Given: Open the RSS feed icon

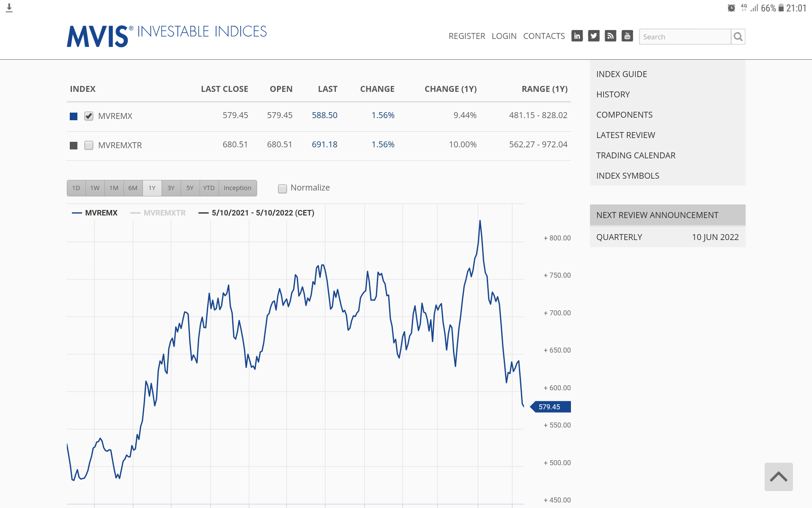Looking at the screenshot, I should 610,36.
